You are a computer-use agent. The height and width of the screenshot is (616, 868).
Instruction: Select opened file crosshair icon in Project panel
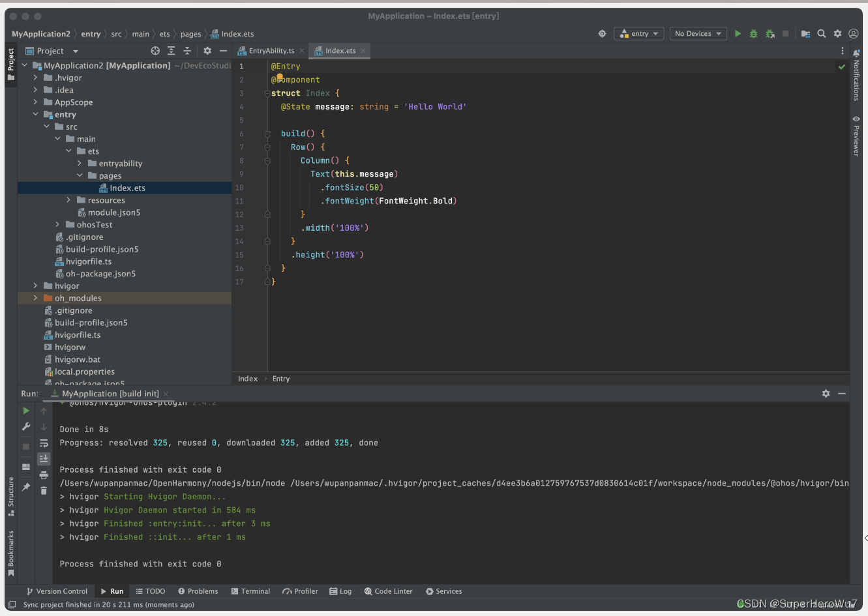(155, 51)
